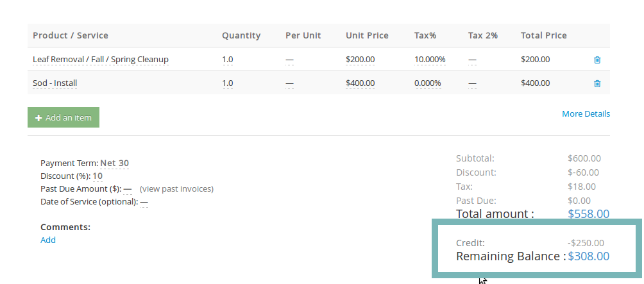Add a comment via the Add link

pos(48,240)
